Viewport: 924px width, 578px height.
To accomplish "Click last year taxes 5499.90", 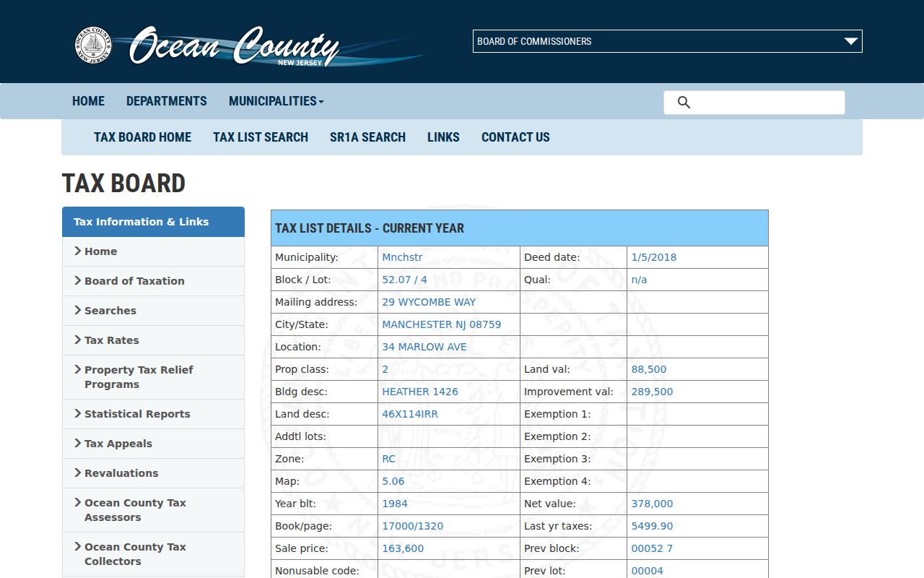I will (652, 526).
